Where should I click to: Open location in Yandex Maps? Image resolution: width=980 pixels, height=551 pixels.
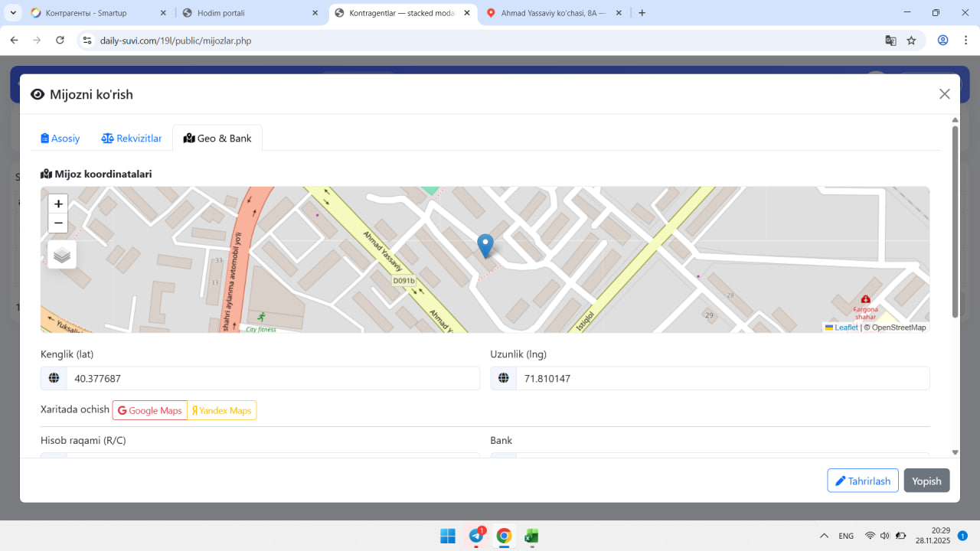[x=222, y=410]
